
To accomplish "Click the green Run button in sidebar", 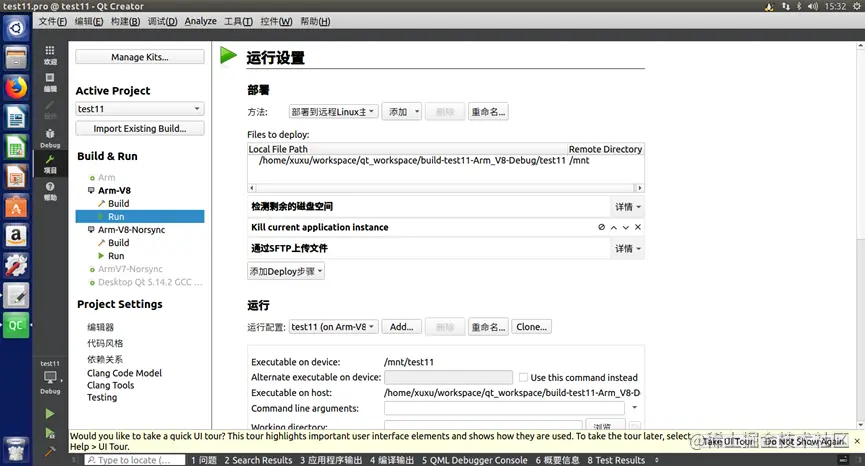I will (x=50, y=414).
